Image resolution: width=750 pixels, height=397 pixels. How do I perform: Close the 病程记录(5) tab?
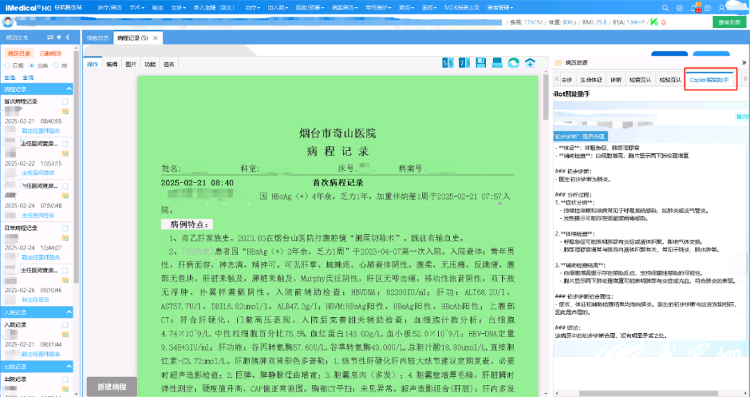(155, 38)
